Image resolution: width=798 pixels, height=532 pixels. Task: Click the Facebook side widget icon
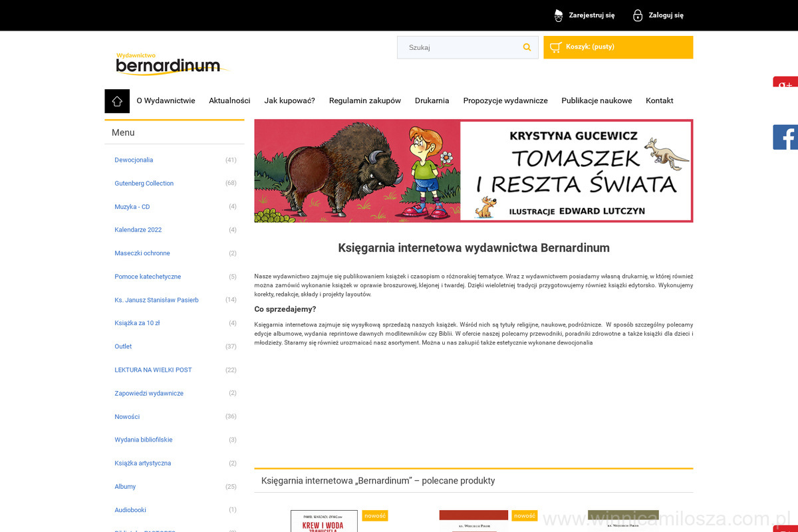click(x=785, y=137)
